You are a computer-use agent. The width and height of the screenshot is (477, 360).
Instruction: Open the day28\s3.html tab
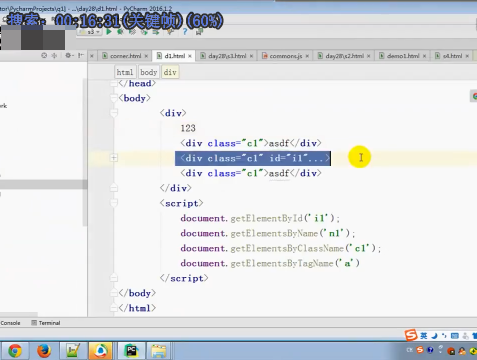coord(227,56)
